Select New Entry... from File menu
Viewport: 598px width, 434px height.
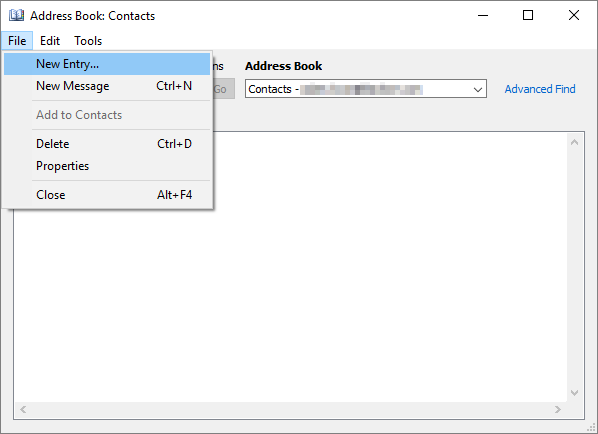click(x=107, y=64)
